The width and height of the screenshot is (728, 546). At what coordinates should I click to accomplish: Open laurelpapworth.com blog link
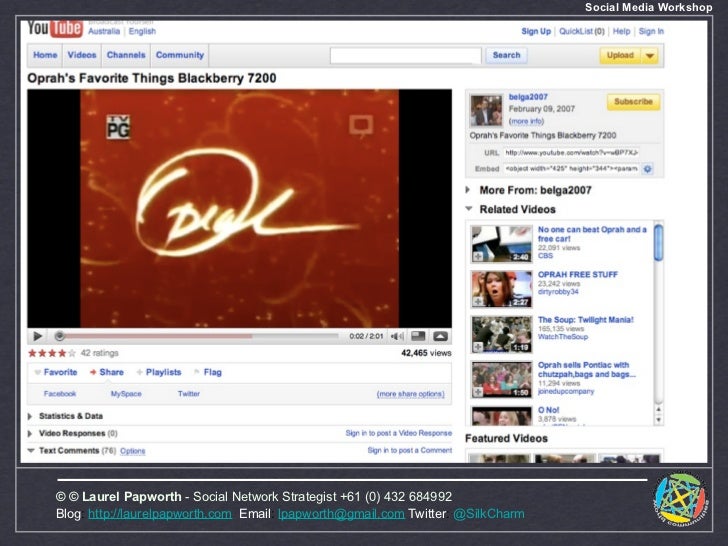click(x=160, y=514)
